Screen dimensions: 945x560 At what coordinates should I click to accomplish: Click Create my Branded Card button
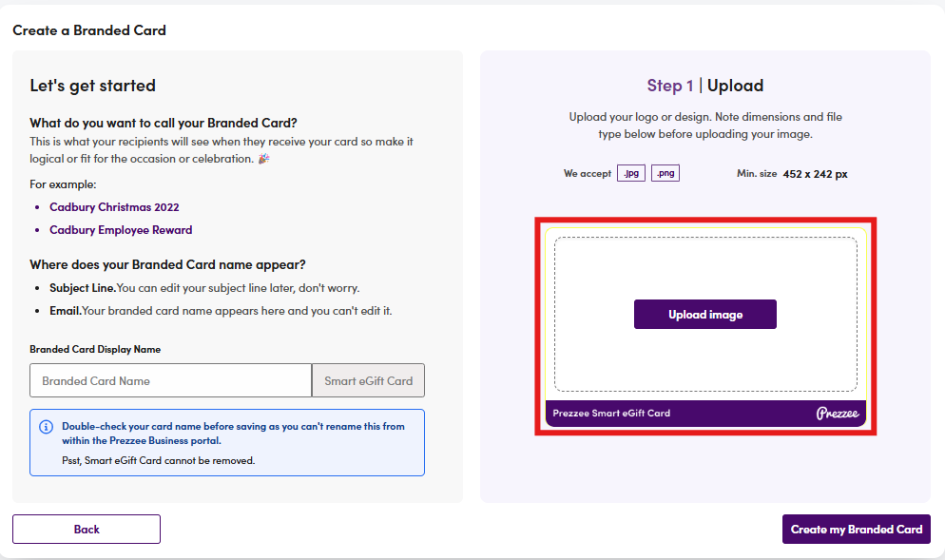857,530
